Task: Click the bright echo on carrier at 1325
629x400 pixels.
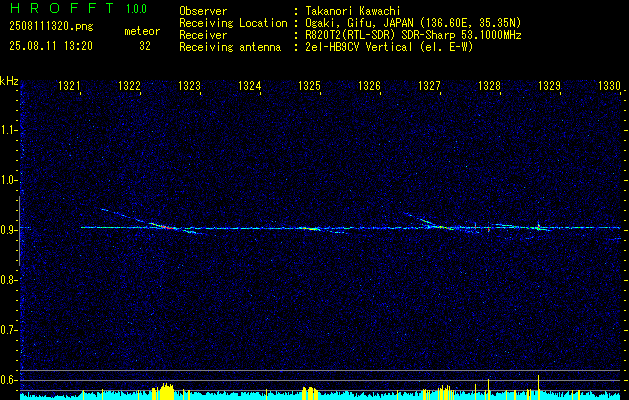Action: point(311,229)
